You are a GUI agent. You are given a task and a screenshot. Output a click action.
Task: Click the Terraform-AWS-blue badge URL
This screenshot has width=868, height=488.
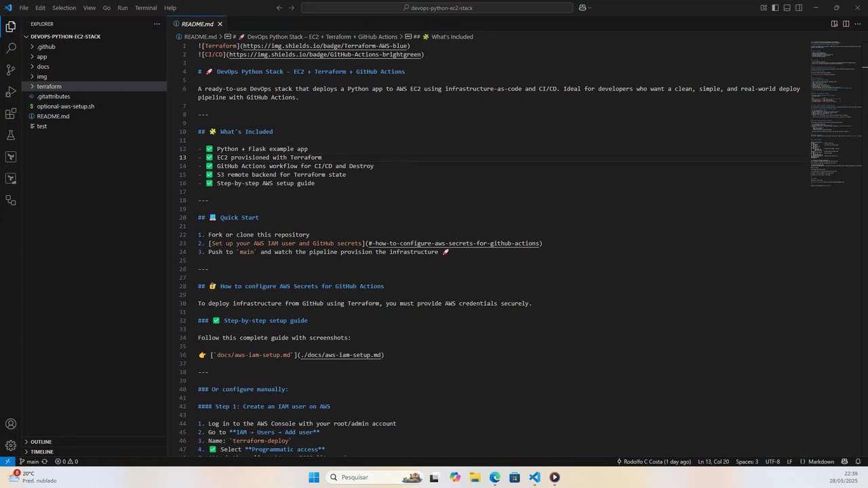pyautogui.click(x=326, y=46)
